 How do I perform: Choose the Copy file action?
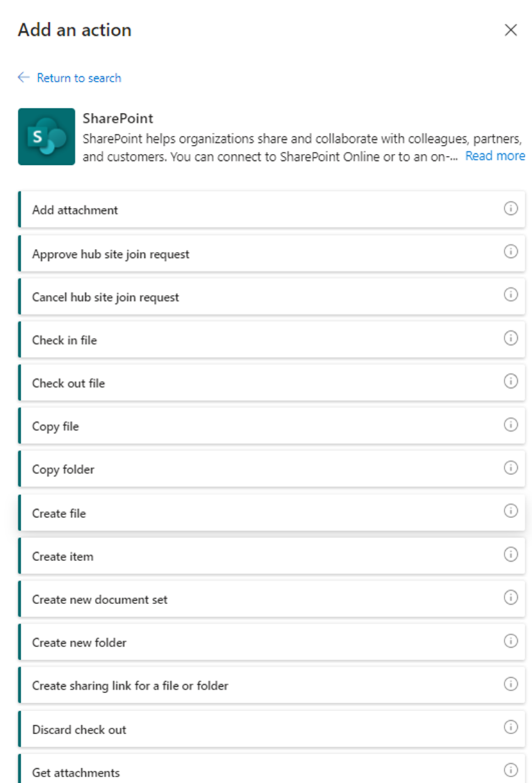click(x=56, y=426)
